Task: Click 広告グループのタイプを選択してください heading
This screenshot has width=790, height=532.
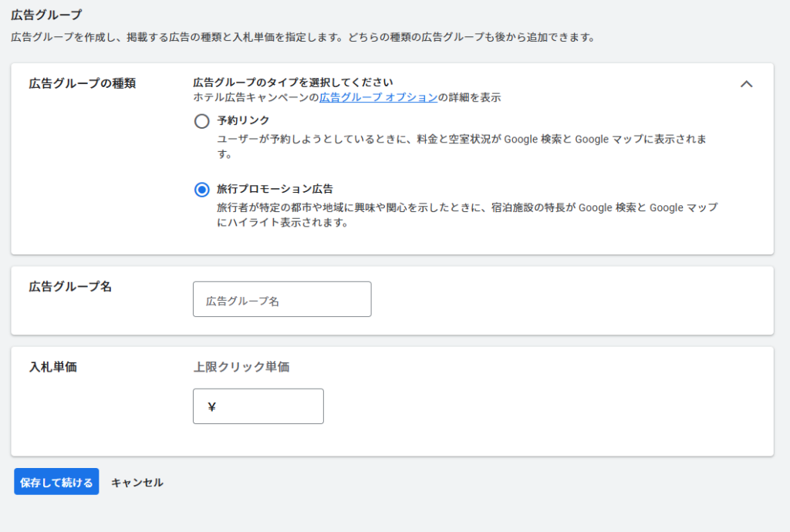Action: click(292, 82)
